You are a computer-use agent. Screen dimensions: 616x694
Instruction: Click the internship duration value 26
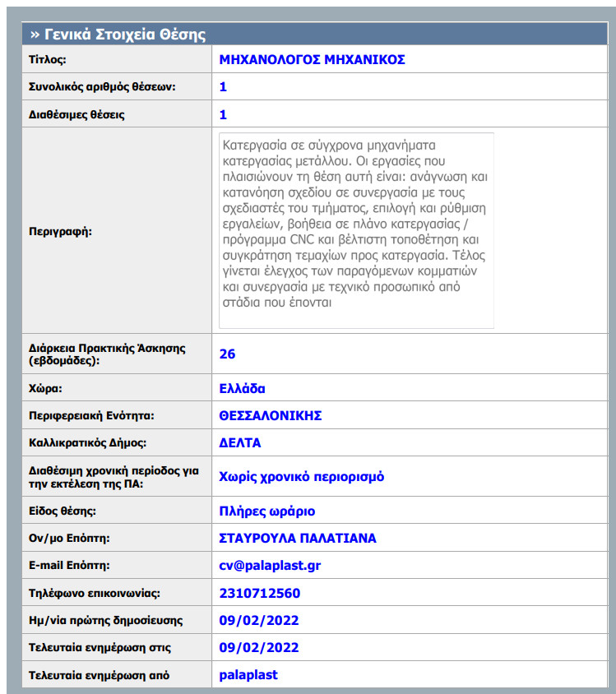(x=227, y=354)
